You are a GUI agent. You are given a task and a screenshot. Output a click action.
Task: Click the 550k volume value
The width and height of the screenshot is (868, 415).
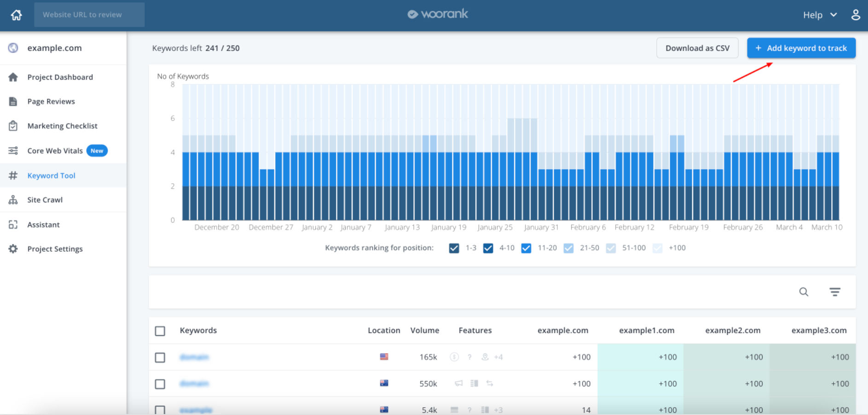tap(428, 384)
